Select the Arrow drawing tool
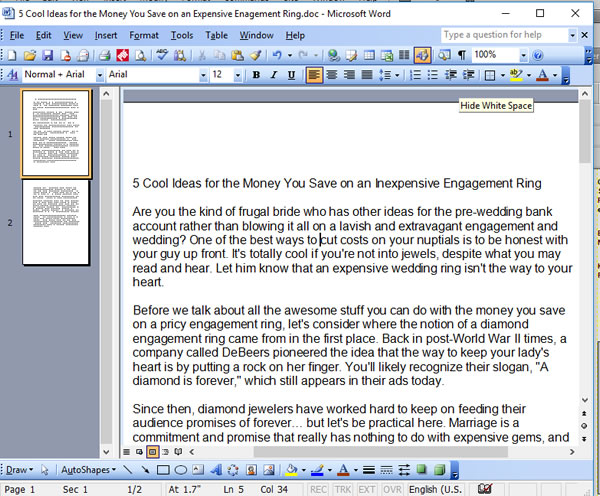The image size is (600, 496). (145, 470)
